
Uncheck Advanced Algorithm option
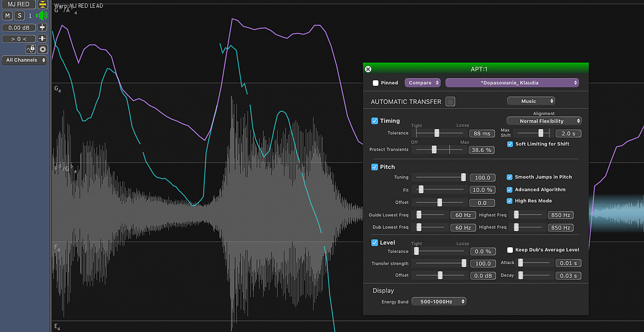click(510, 190)
